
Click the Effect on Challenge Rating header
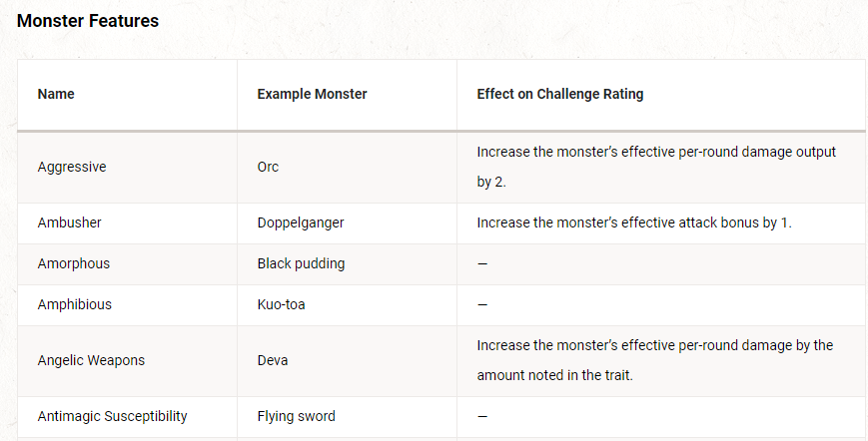click(x=559, y=95)
